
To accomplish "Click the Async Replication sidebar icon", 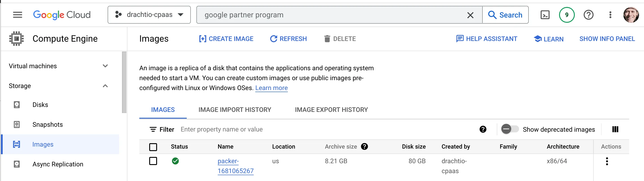I will pos(16,164).
